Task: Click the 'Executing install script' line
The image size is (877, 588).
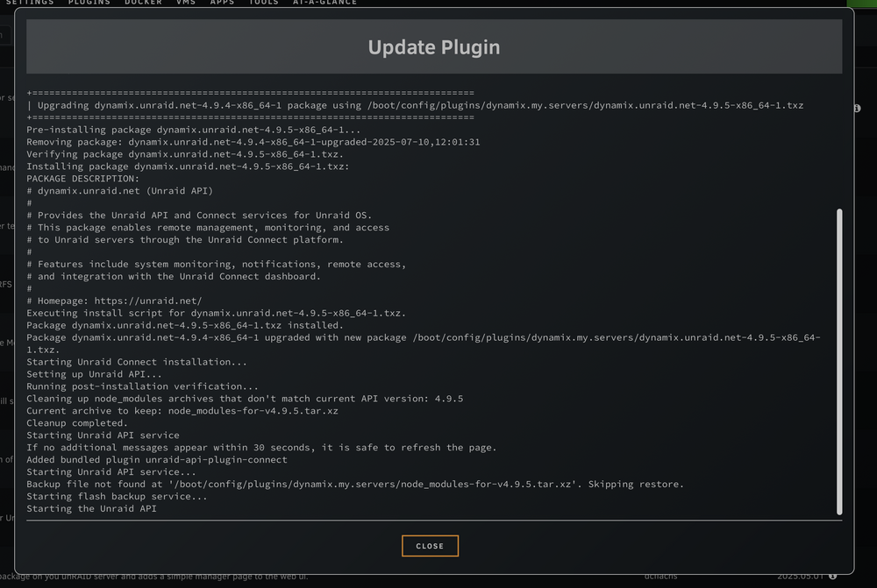Action: (x=217, y=313)
